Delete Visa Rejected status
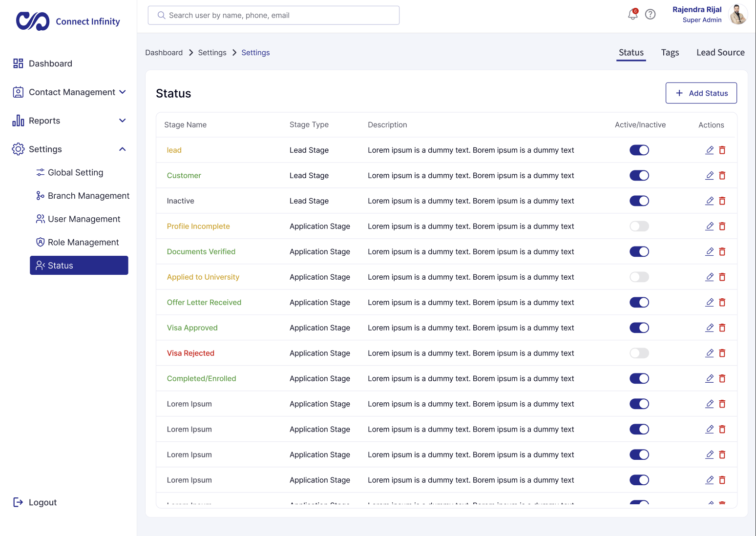Image resolution: width=756 pixels, height=536 pixels. (722, 353)
